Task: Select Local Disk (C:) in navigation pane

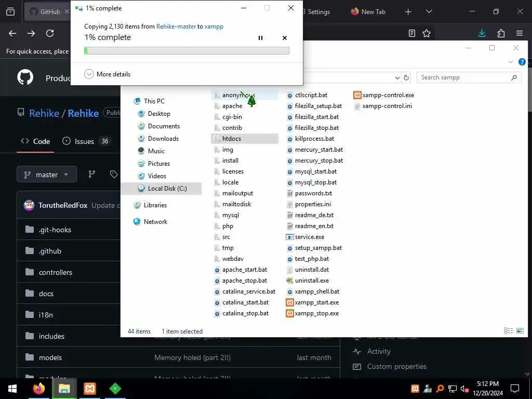Action: (161, 188)
